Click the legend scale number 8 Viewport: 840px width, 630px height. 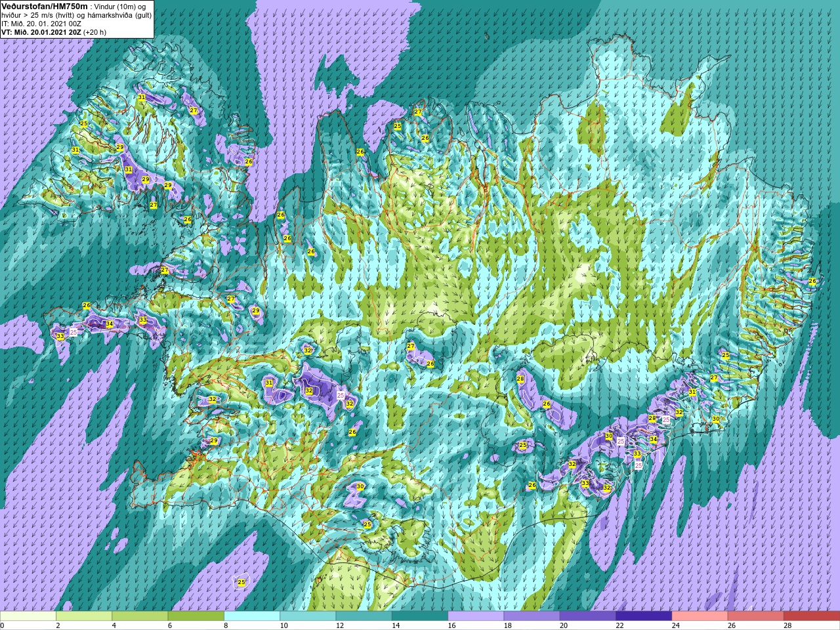(x=226, y=625)
